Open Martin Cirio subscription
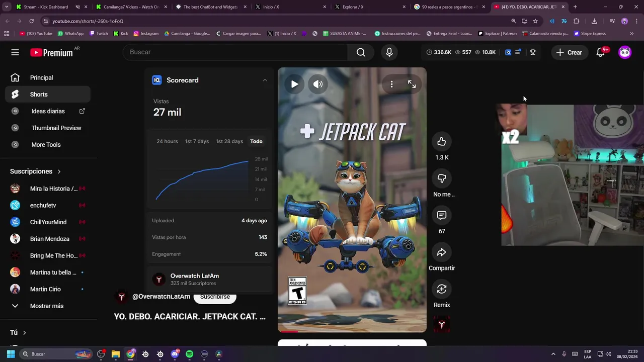The height and width of the screenshot is (362, 644). [48, 289]
